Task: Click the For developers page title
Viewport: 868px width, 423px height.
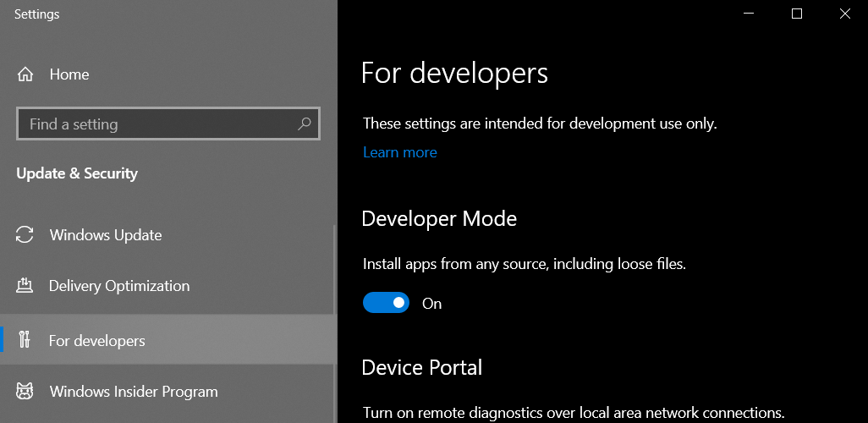Action: pyautogui.click(x=454, y=73)
